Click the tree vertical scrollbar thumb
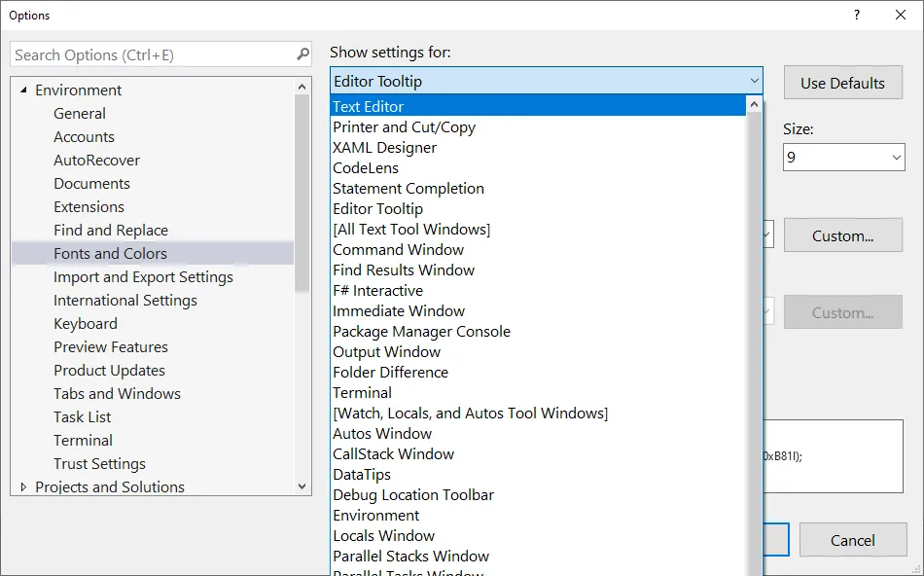This screenshot has height=576, width=924. click(x=302, y=193)
